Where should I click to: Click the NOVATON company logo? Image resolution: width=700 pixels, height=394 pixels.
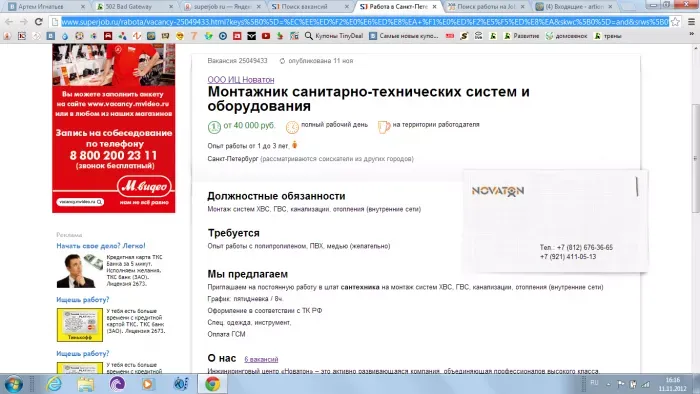(x=498, y=191)
